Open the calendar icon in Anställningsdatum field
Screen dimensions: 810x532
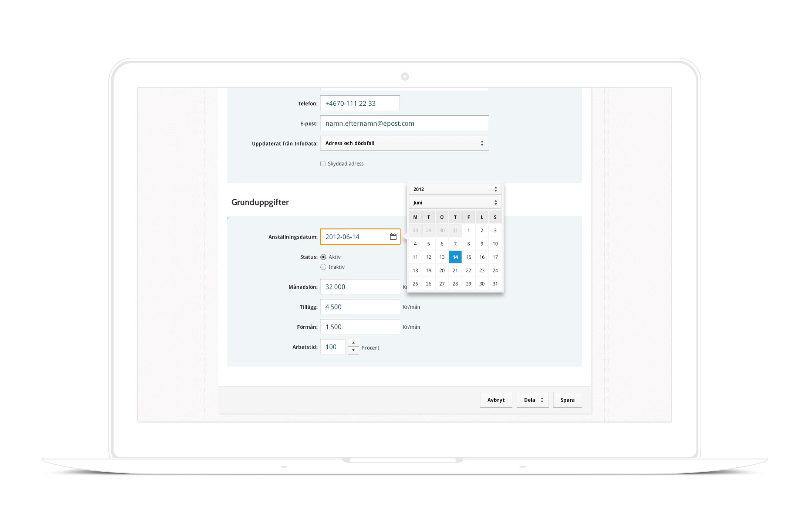click(x=393, y=237)
